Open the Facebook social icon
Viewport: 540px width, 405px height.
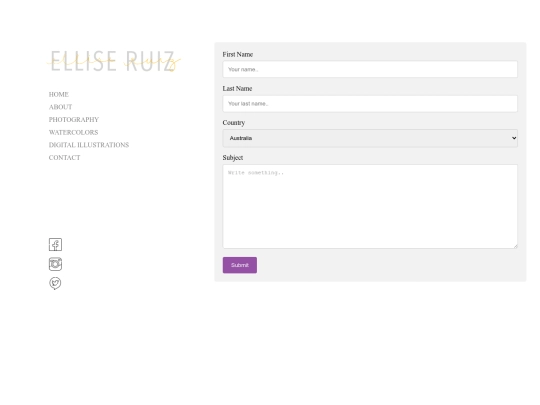coord(55,245)
